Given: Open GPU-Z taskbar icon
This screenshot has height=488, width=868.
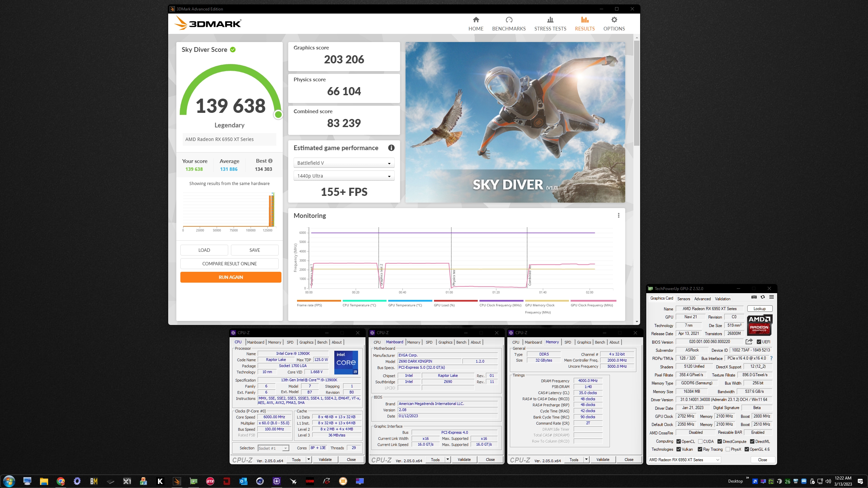Looking at the screenshot, I should click(x=193, y=481).
